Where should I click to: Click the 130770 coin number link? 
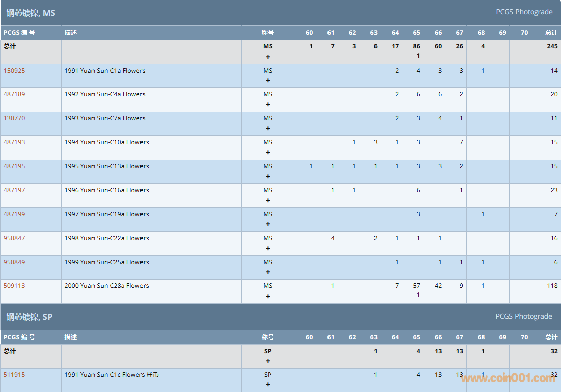pyautogui.click(x=14, y=118)
